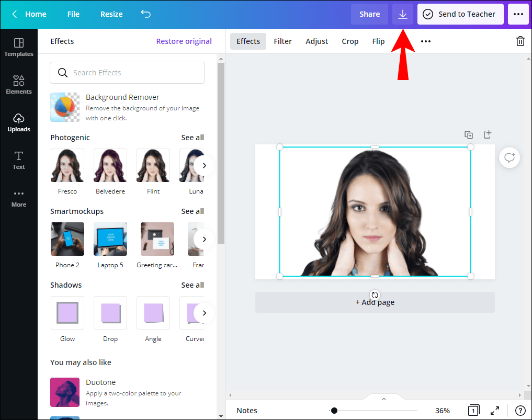Open the Templates panel
Screen dimensions: 532x420
pos(18,47)
